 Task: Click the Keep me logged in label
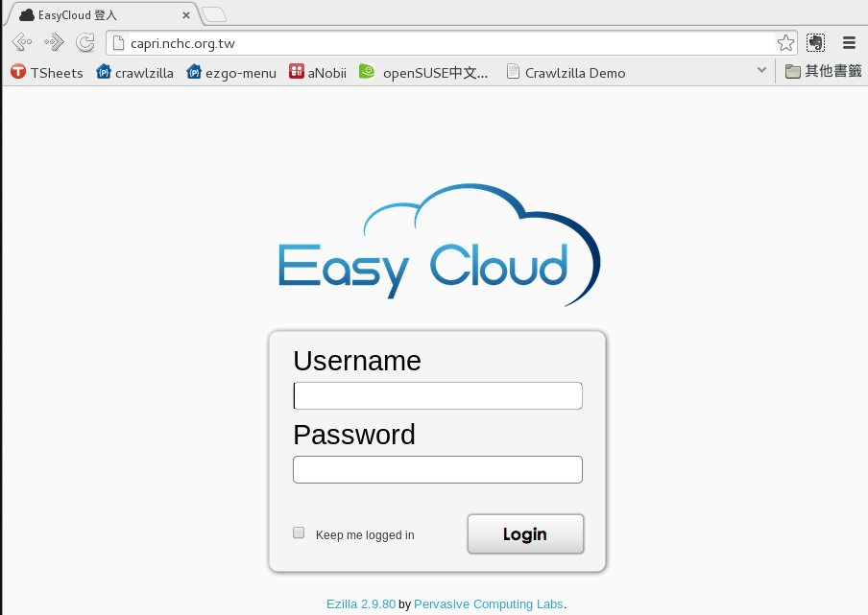pyautogui.click(x=365, y=534)
